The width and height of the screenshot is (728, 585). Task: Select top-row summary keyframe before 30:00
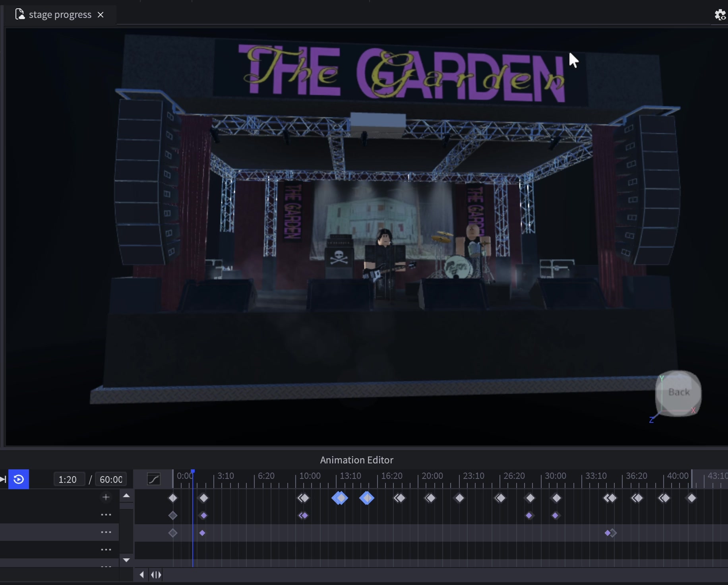[x=531, y=498]
